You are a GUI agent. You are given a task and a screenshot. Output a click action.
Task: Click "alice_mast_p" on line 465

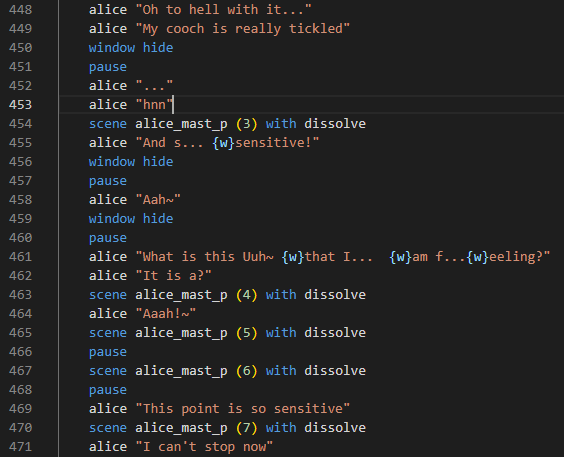click(x=181, y=333)
